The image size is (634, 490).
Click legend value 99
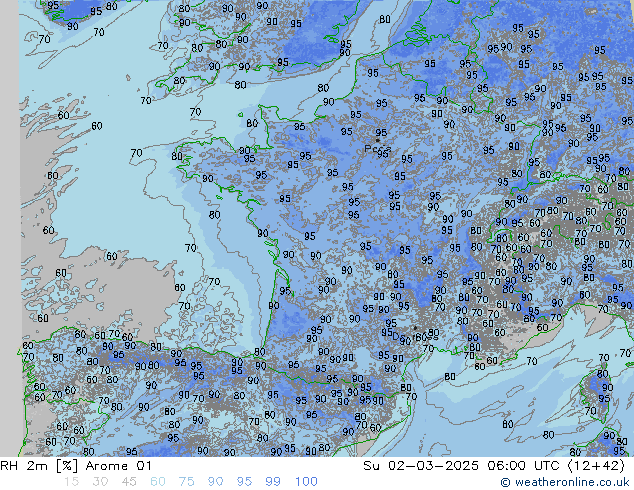click(273, 482)
